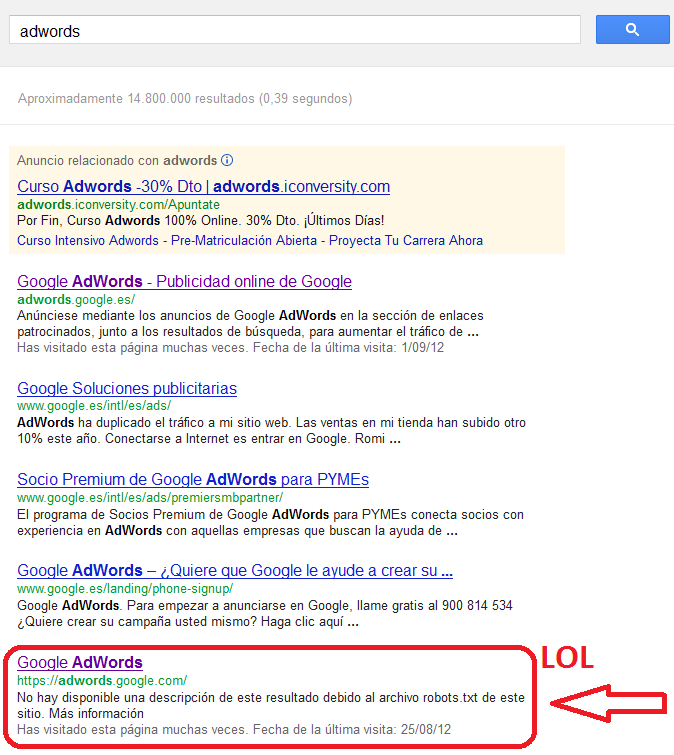The width and height of the screenshot is (674, 755).
Task: Click the snippet 'Anúnciese mediante los anuncios de Google'
Action: pyautogui.click(x=148, y=315)
